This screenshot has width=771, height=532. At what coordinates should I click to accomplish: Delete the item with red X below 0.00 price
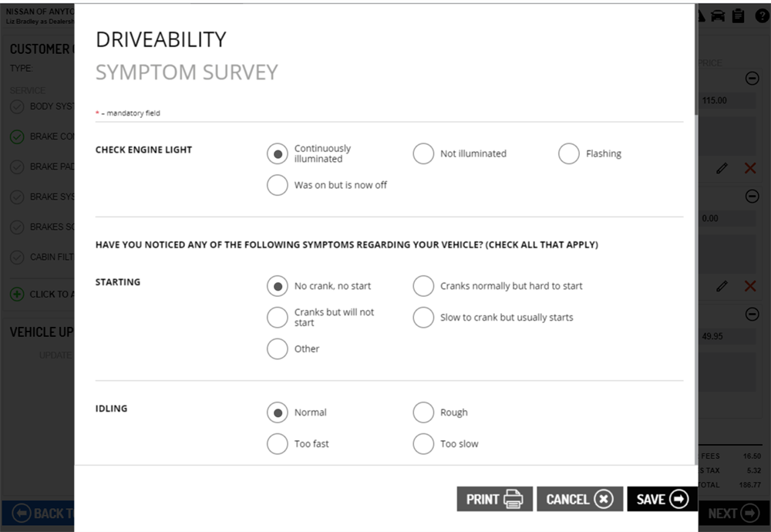[749, 286]
